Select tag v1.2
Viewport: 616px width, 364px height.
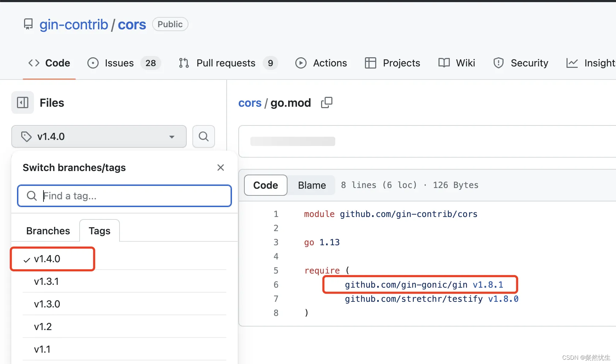pyautogui.click(x=124, y=327)
